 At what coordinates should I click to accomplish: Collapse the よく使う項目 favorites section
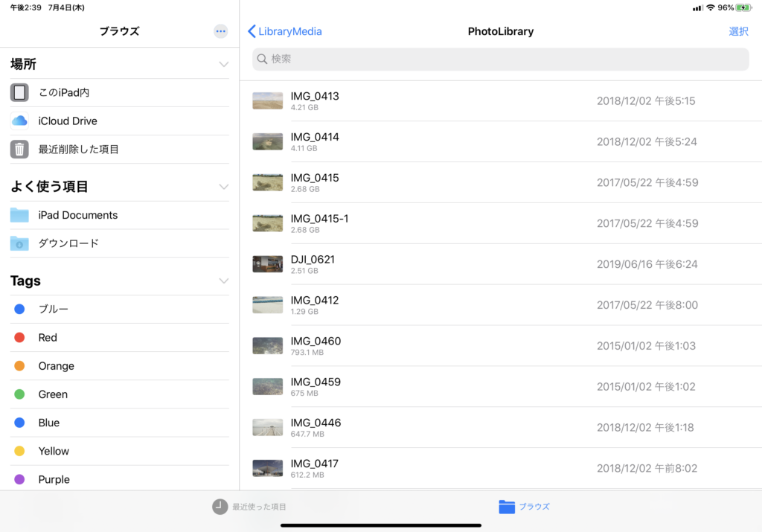click(223, 187)
